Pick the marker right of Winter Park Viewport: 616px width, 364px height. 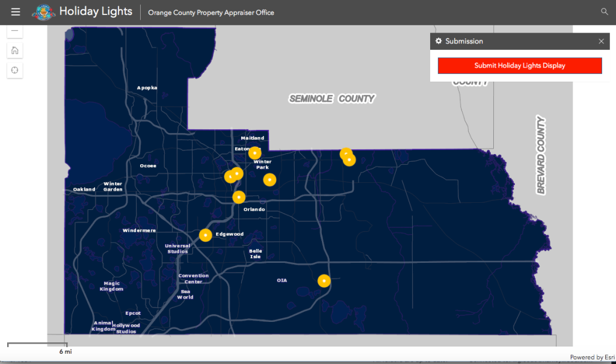(269, 179)
